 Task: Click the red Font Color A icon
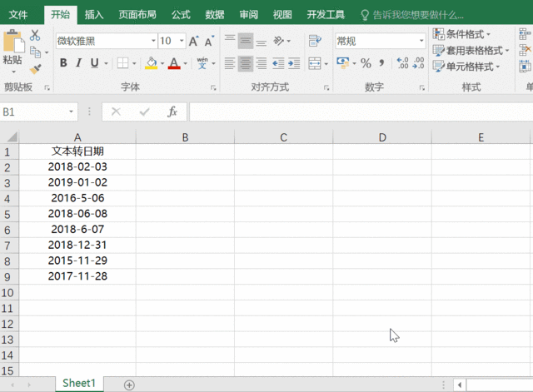pyautogui.click(x=174, y=63)
